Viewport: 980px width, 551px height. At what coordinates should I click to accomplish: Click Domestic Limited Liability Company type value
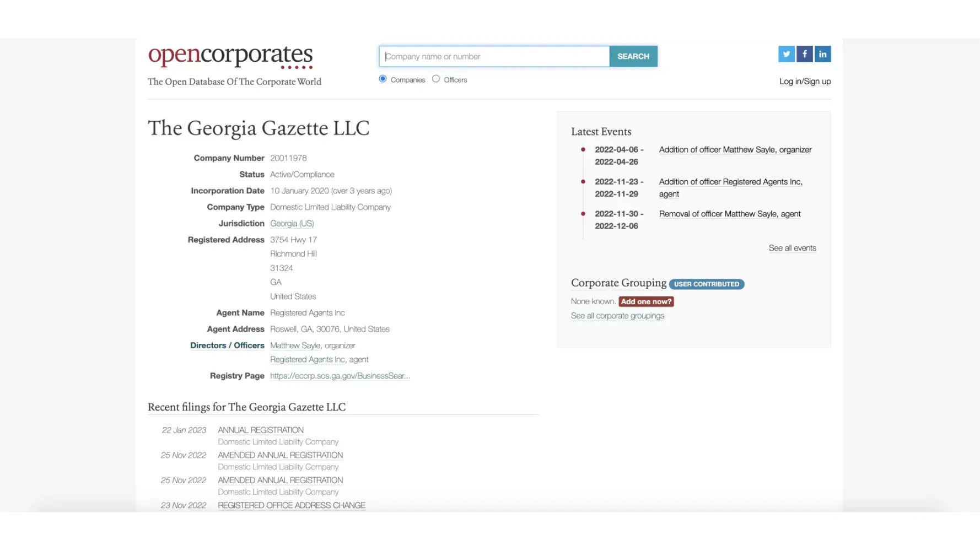pyautogui.click(x=330, y=207)
